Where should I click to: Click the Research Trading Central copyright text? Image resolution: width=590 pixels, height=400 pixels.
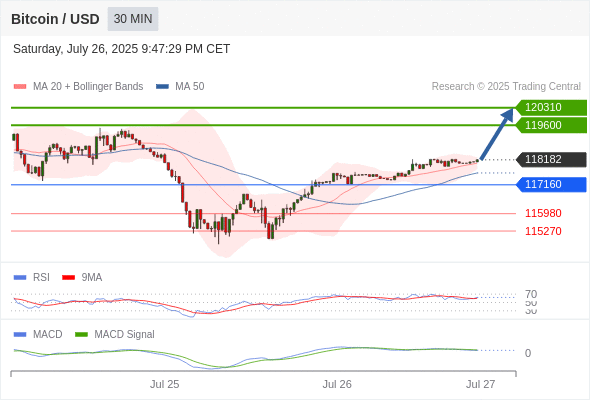(x=506, y=87)
